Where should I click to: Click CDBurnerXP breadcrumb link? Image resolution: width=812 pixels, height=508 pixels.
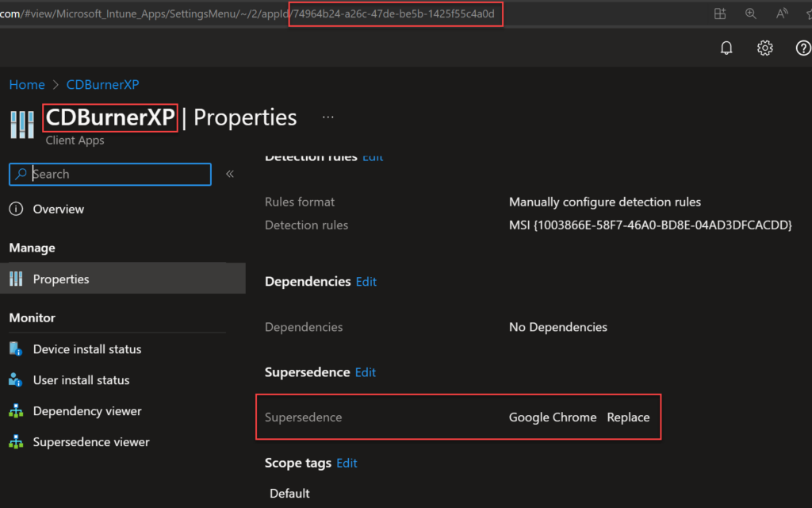click(102, 84)
